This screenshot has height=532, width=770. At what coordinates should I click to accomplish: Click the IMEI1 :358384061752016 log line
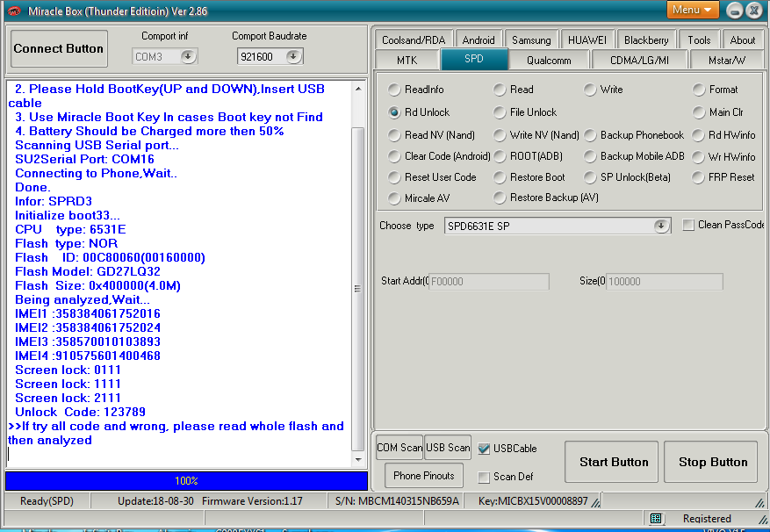tap(88, 314)
